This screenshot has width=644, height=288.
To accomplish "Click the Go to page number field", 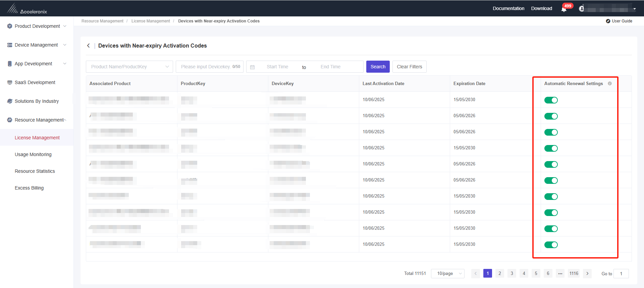I will point(621,274).
